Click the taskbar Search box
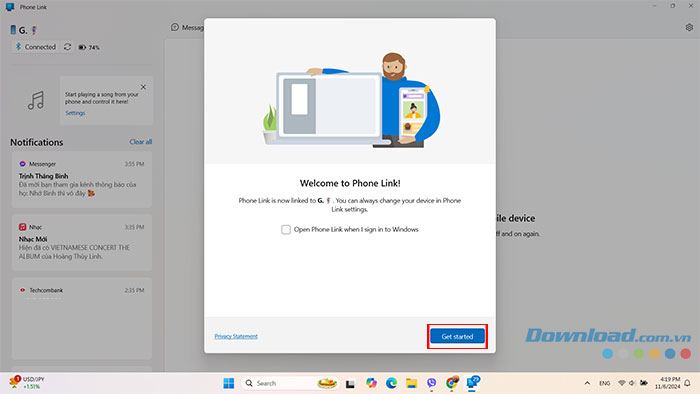 (x=289, y=383)
